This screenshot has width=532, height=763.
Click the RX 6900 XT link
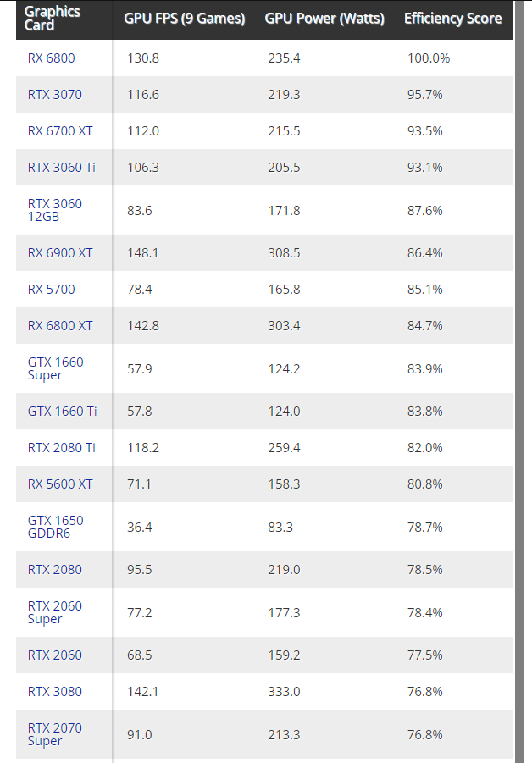pyautogui.click(x=60, y=252)
